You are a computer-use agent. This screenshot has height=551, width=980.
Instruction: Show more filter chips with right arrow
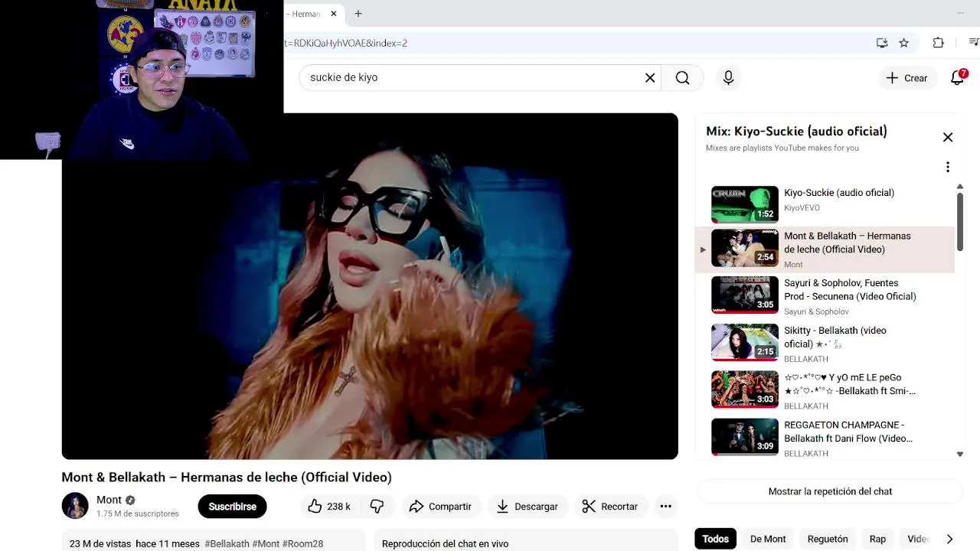click(949, 539)
